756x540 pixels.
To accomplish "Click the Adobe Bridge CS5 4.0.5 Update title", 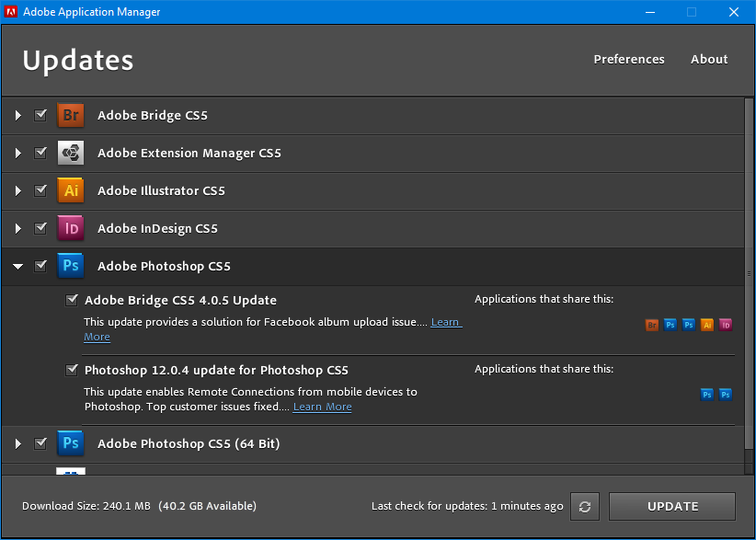I will tap(180, 301).
